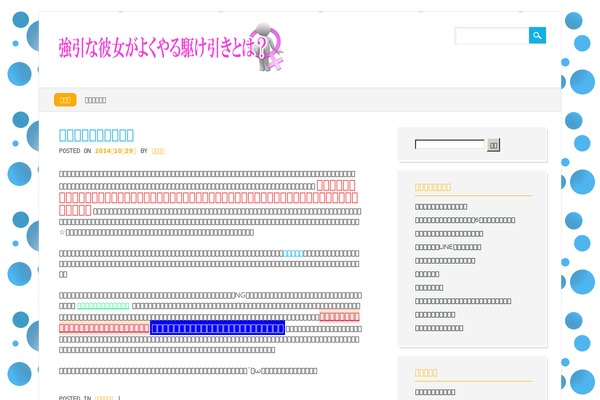Focus the sidebar search input box
The height and width of the screenshot is (400, 600).
[450, 144]
